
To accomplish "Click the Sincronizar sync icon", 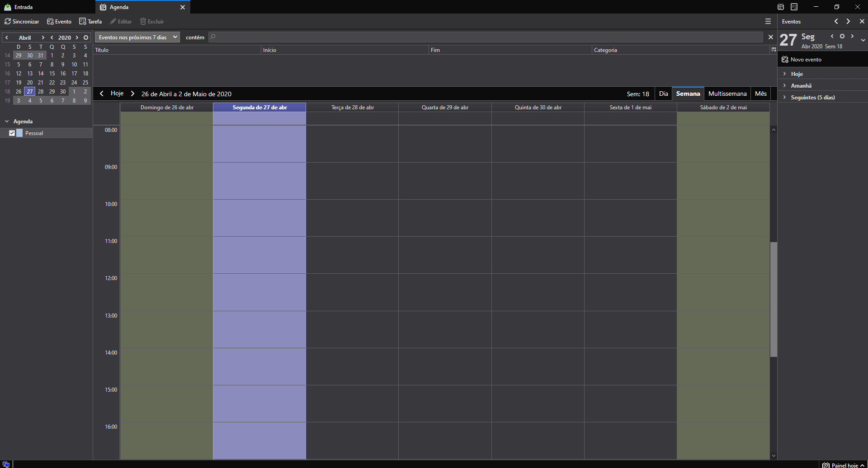I will click(8, 21).
